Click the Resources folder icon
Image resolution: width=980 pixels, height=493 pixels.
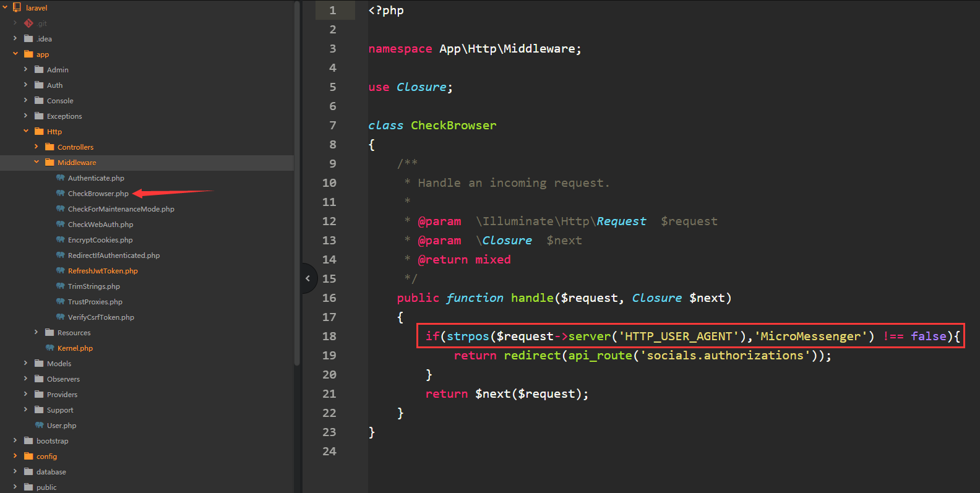point(49,332)
